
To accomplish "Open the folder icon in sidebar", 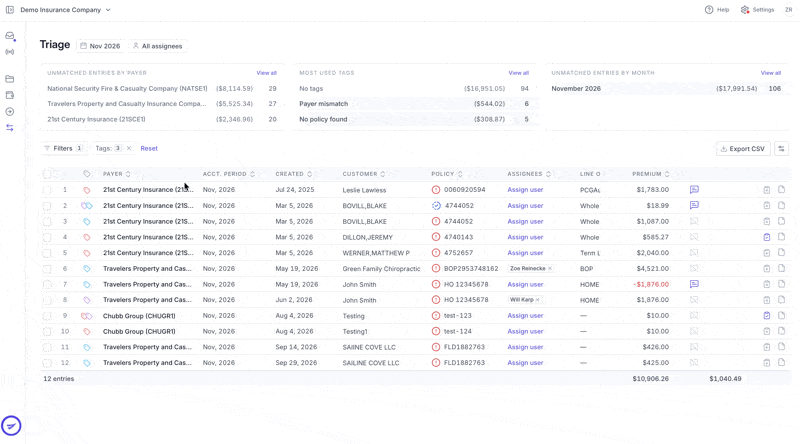I will tap(10, 79).
